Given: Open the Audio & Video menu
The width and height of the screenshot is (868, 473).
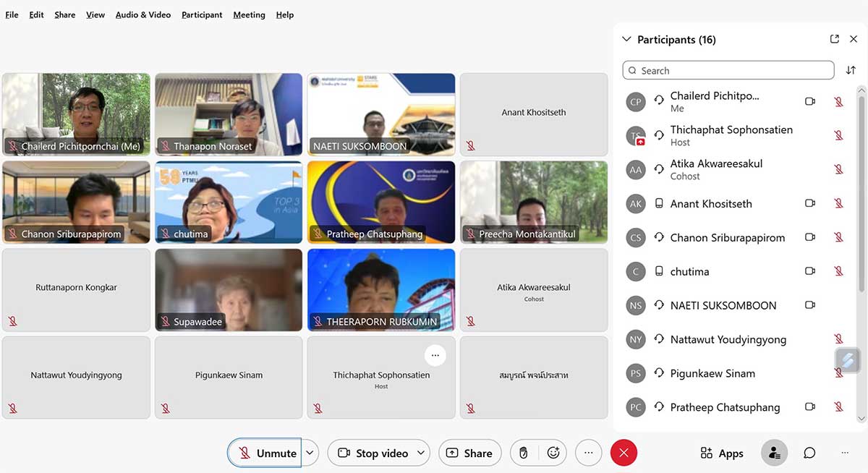Looking at the screenshot, I should [142, 14].
